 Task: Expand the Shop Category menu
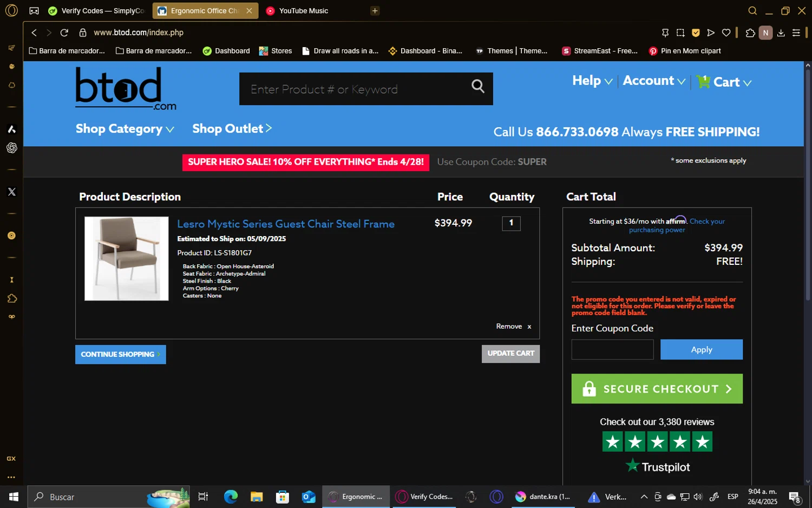tap(125, 129)
